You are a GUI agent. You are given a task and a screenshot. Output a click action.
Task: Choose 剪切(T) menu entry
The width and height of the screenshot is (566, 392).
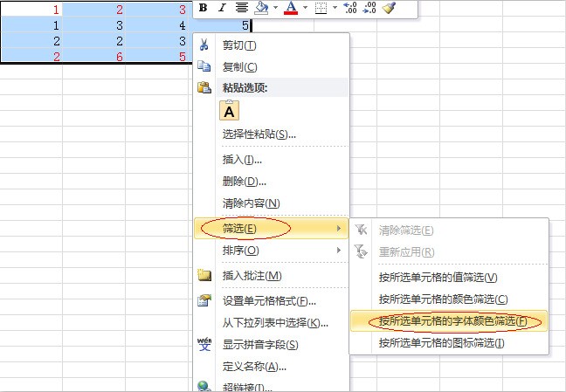[x=271, y=45]
